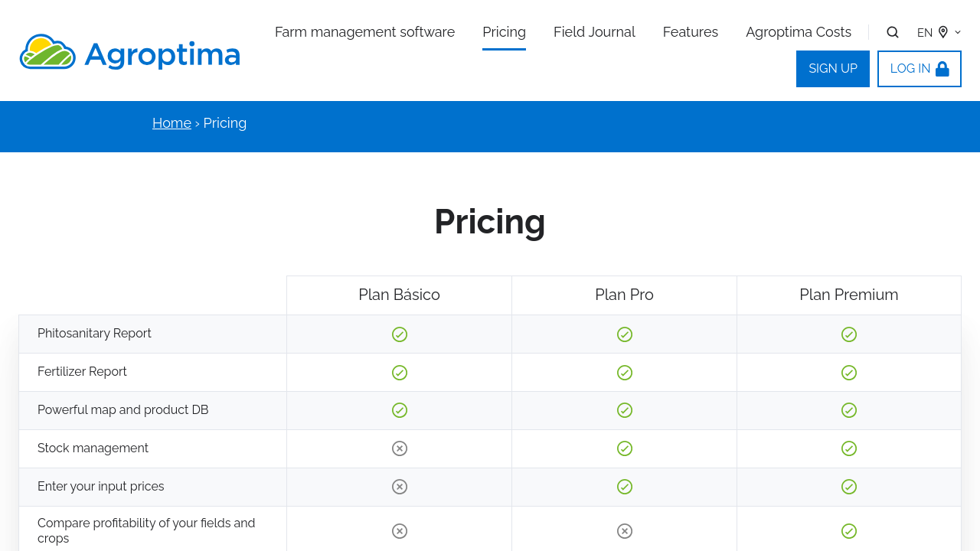Click the Stock management row label
The height and width of the screenshot is (551, 980).
[93, 448]
